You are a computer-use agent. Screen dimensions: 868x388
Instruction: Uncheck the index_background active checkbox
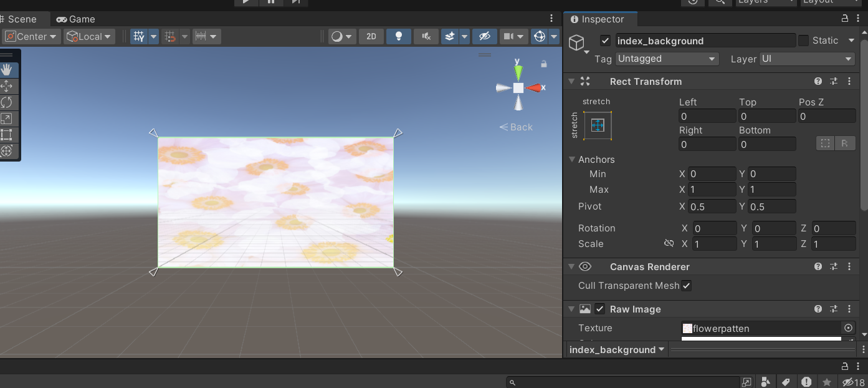tap(605, 41)
